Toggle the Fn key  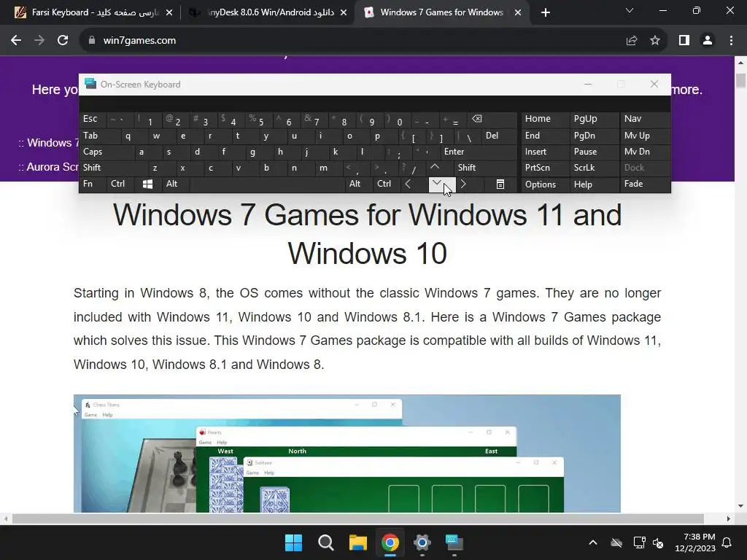point(93,184)
